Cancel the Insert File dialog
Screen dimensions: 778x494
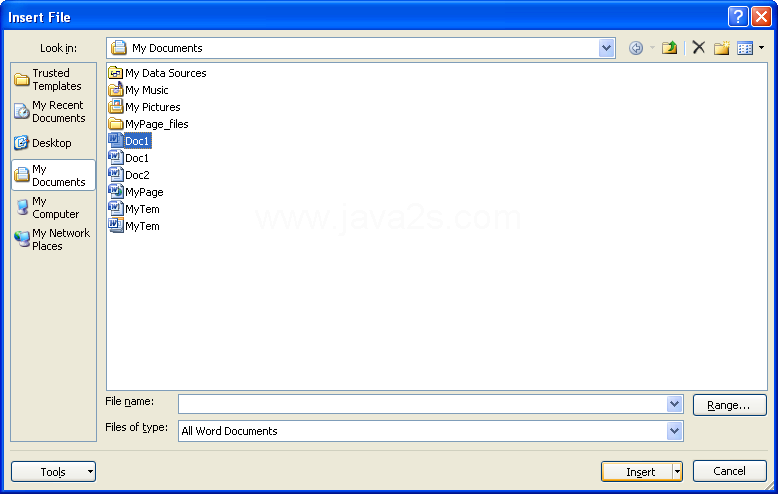(x=729, y=471)
